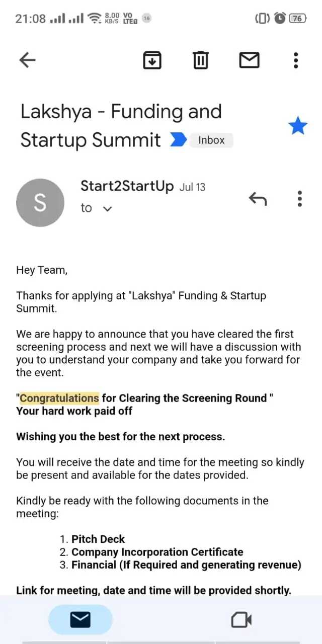Archive this email

(152, 60)
